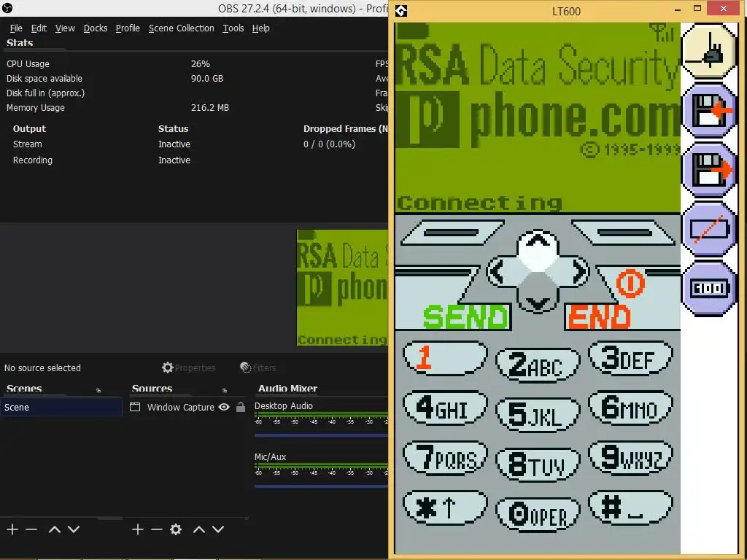Tap the d-pad down arrow

[x=538, y=301]
